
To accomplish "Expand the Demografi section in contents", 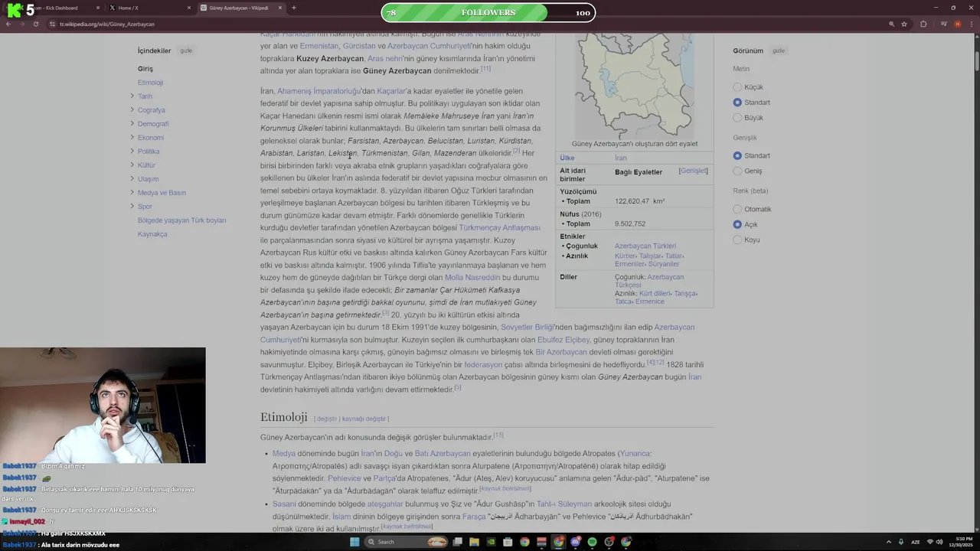I will pos(132,124).
